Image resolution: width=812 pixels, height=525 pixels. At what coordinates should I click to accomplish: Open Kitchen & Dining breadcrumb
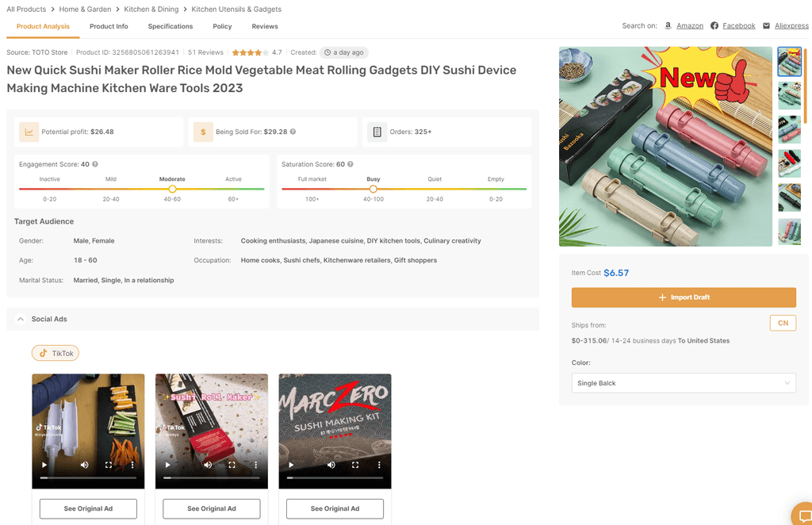pyautogui.click(x=151, y=10)
